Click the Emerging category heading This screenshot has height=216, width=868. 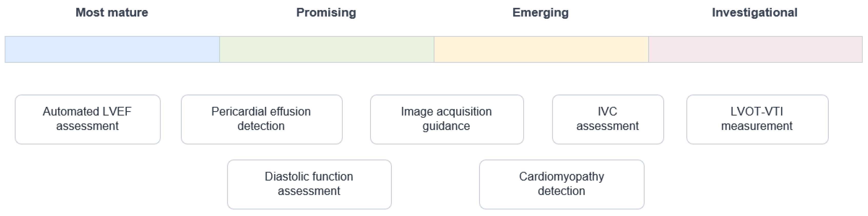[x=540, y=13]
